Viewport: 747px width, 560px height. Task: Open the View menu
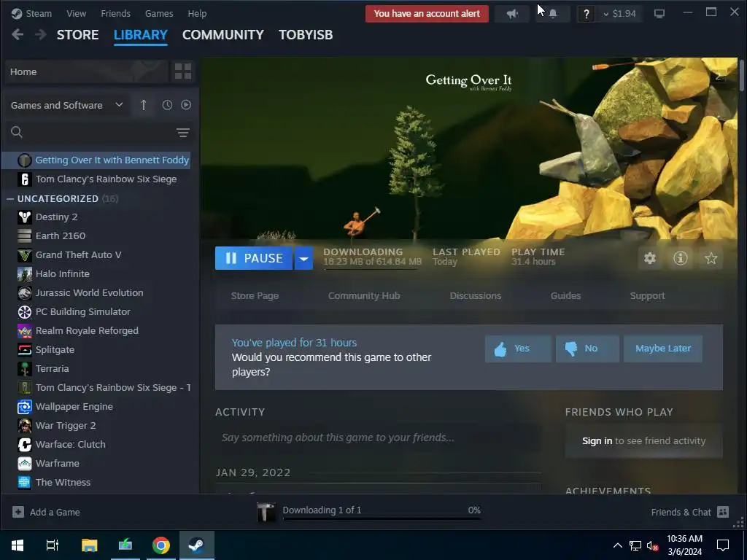[76, 13]
